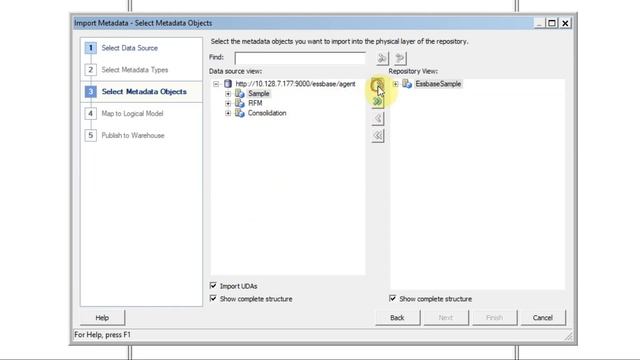Click the Import all double-arrow button
Viewport: 640px width, 360px height.
point(378,102)
